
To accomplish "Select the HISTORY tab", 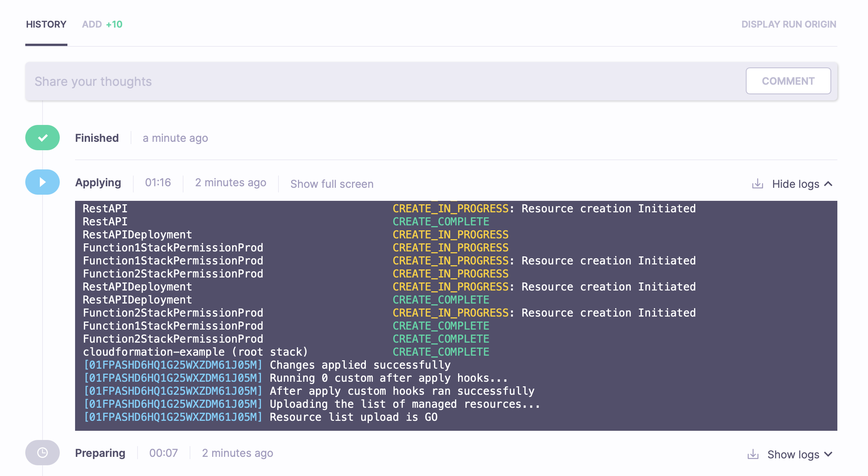I will point(47,24).
